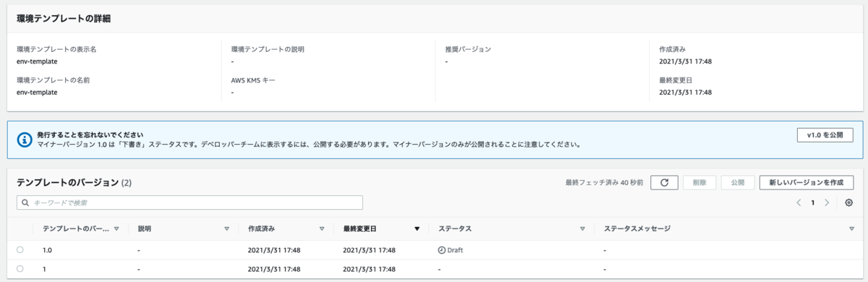The image size is (868, 282).
Task: Sort by 作成済み column arrow
Action: [322, 228]
